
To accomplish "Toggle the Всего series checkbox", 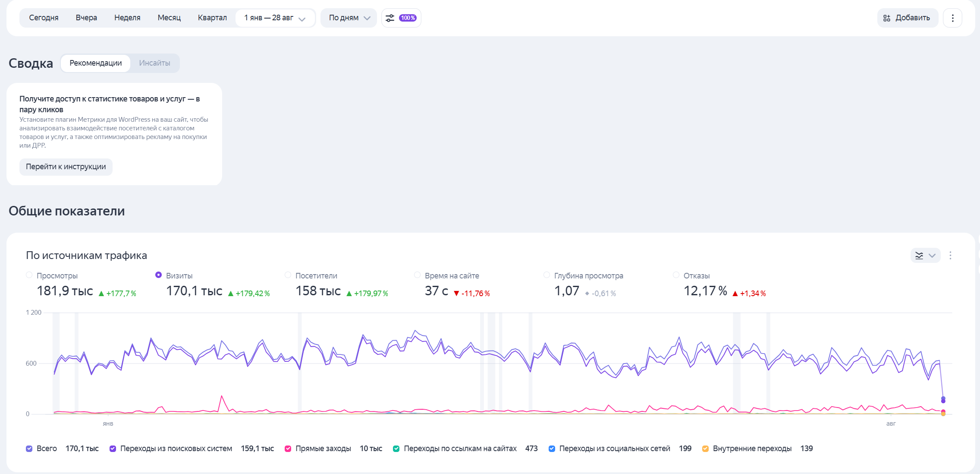I will pos(29,449).
